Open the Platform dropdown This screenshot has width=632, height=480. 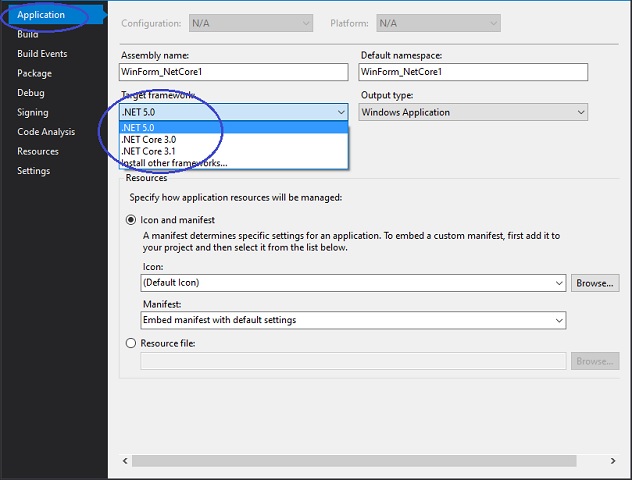[x=439, y=23]
